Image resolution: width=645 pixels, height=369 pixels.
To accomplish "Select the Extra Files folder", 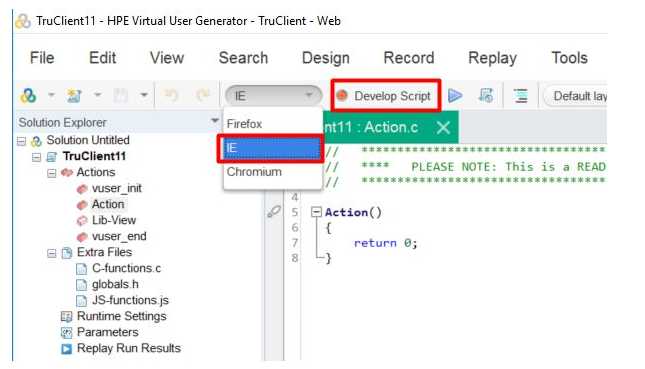I will click(104, 252).
